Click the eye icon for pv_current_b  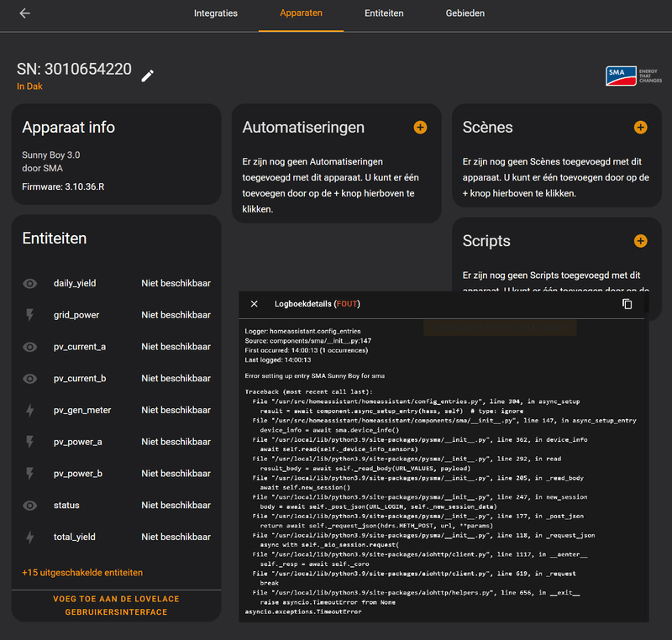[x=30, y=379]
